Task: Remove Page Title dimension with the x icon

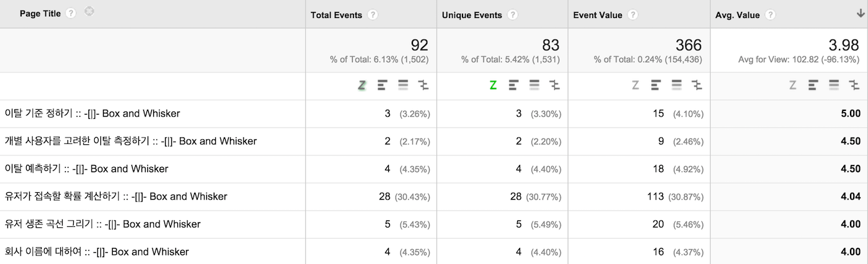Action: click(x=89, y=11)
